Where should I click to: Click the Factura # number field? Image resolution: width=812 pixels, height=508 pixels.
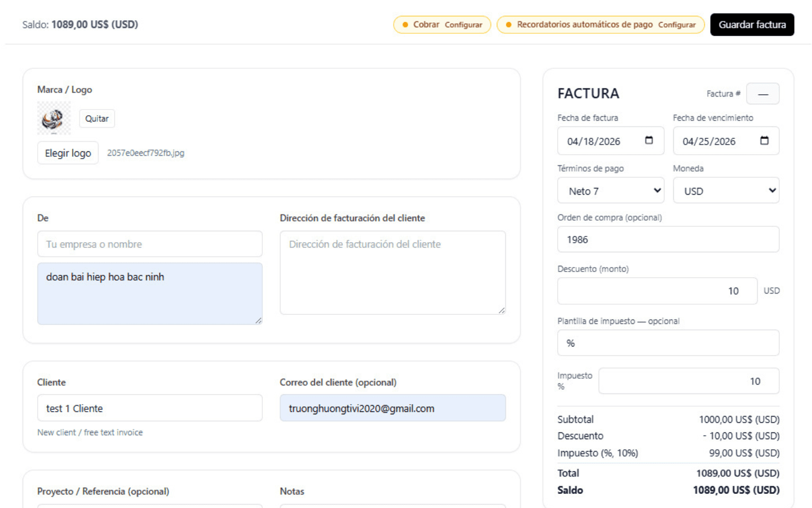click(x=762, y=94)
